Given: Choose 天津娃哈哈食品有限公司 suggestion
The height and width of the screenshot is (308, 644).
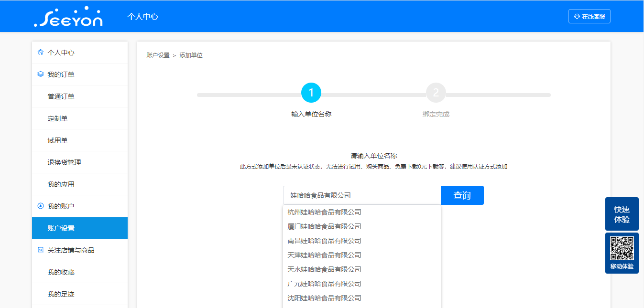Looking at the screenshot, I should (362, 255).
